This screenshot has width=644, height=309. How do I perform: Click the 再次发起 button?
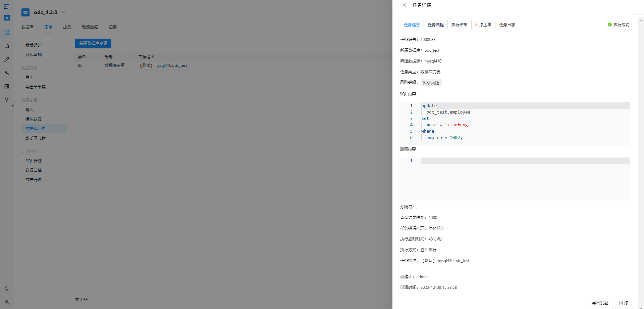click(600, 303)
